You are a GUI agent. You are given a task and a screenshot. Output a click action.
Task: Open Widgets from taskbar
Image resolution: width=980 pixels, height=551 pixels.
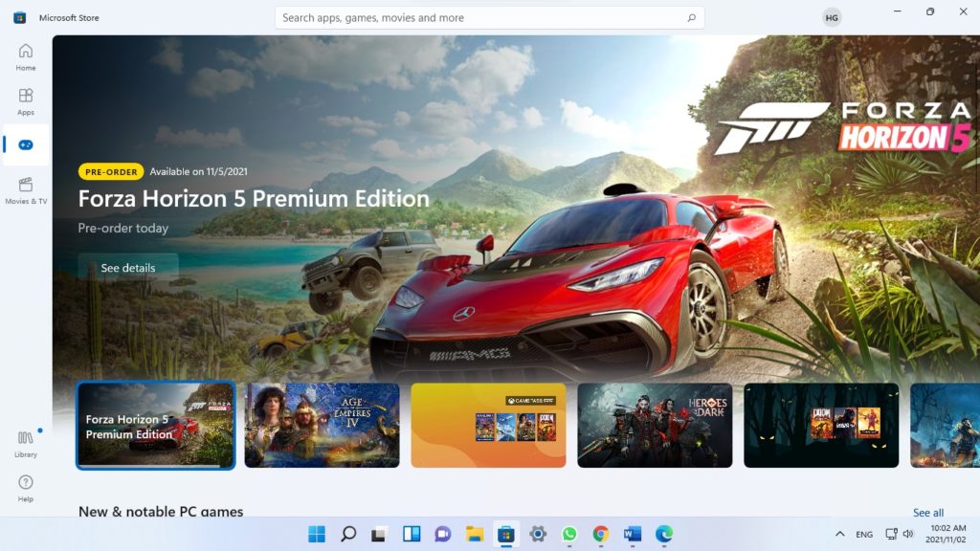pyautogui.click(x=412, y=534)
